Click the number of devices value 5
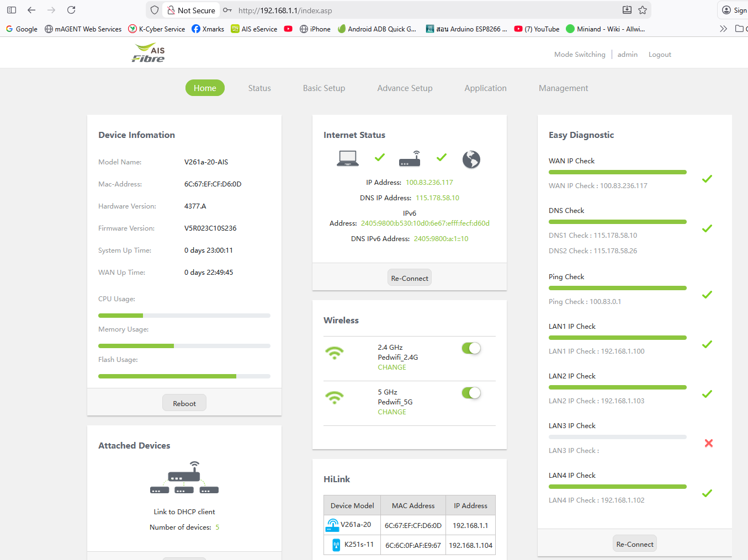Screen dimensions: 748x560 [217, 527]
